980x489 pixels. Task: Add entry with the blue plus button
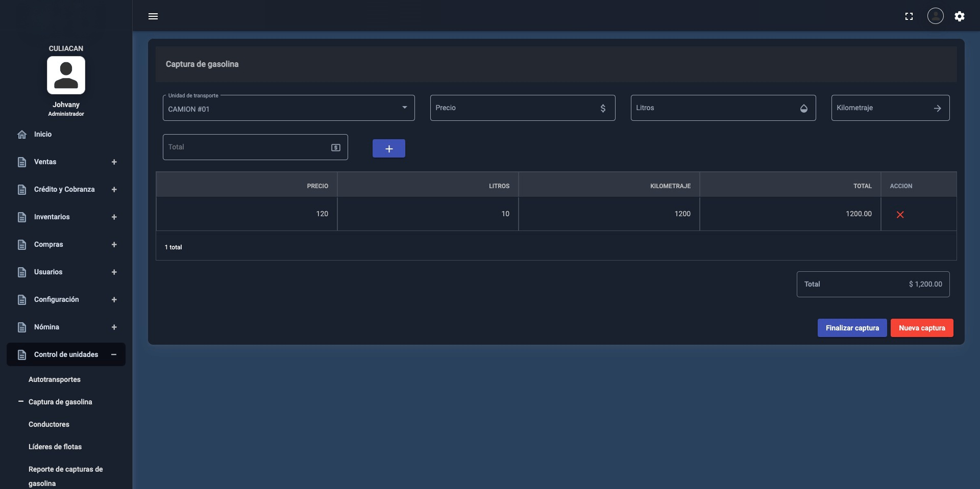pos(389,148)
